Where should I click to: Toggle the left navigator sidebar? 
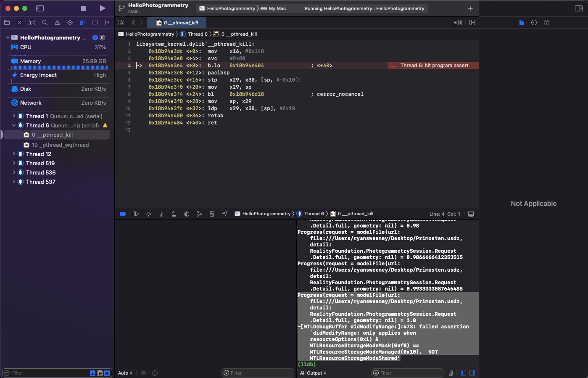pos(40,8)
